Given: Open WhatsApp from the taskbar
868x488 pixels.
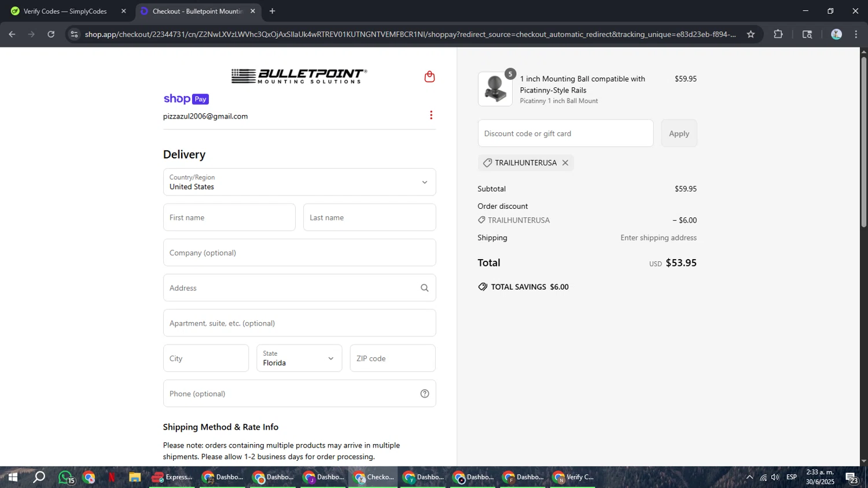Looking at the screenshot, I should 65,478.
